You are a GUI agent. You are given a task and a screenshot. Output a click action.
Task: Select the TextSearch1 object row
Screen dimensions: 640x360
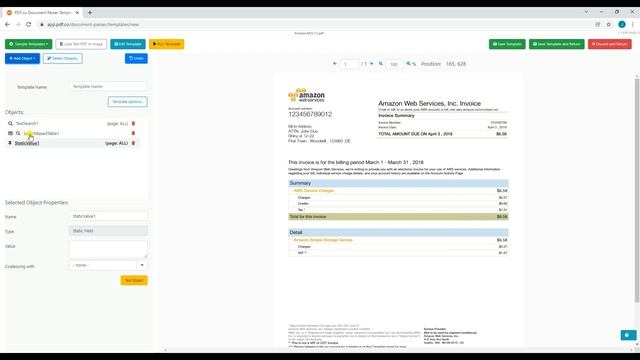pos(71,123)
